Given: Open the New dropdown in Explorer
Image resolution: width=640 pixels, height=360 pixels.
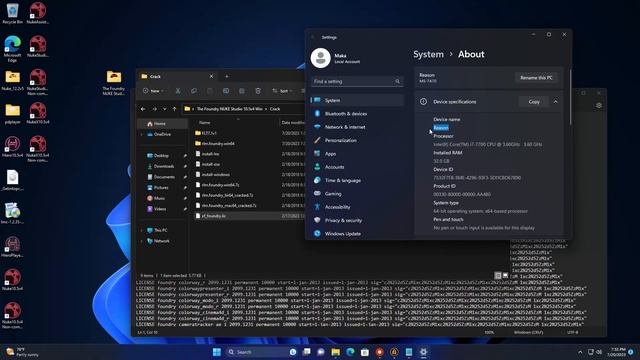Looking at the screenshot, I should (153, 91).
